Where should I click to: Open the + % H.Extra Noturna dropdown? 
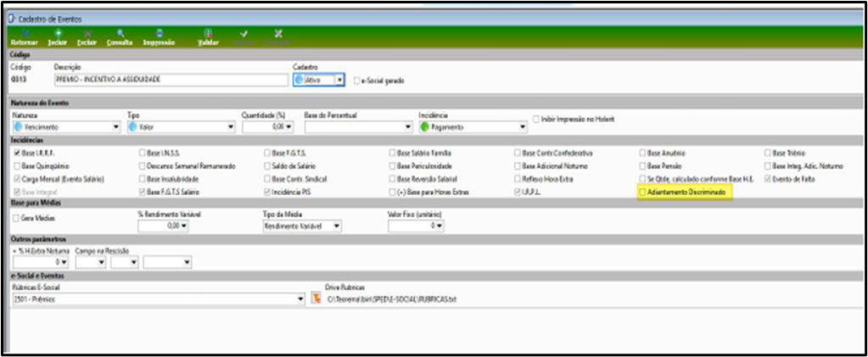[x=64, y=262]
